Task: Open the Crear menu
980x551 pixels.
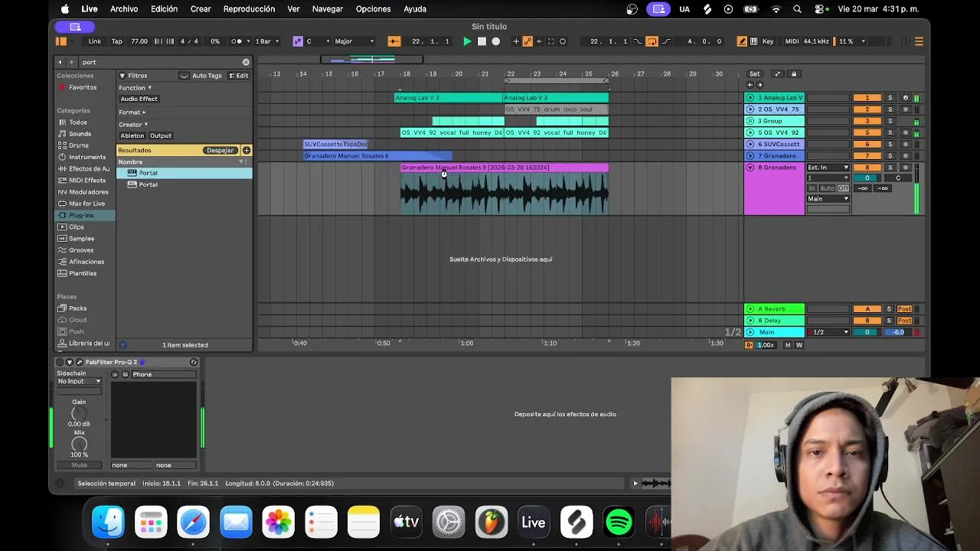Action: pos(201,9)
